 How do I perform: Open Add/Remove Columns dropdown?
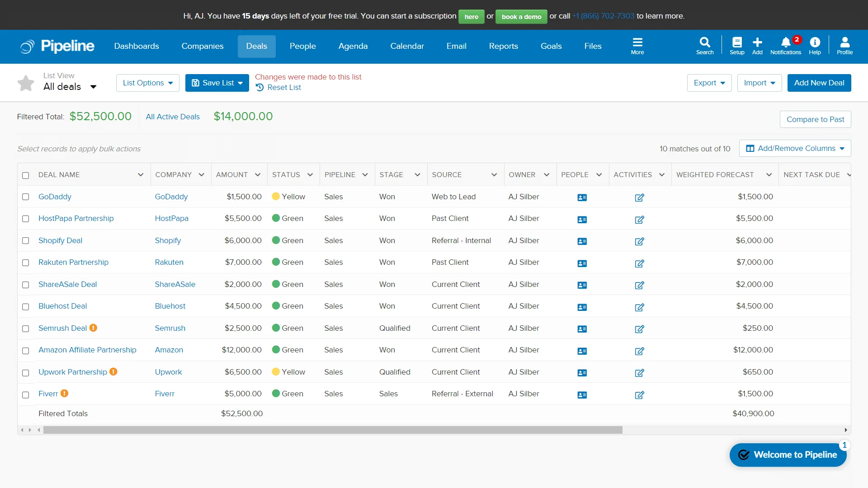(795, 148)
